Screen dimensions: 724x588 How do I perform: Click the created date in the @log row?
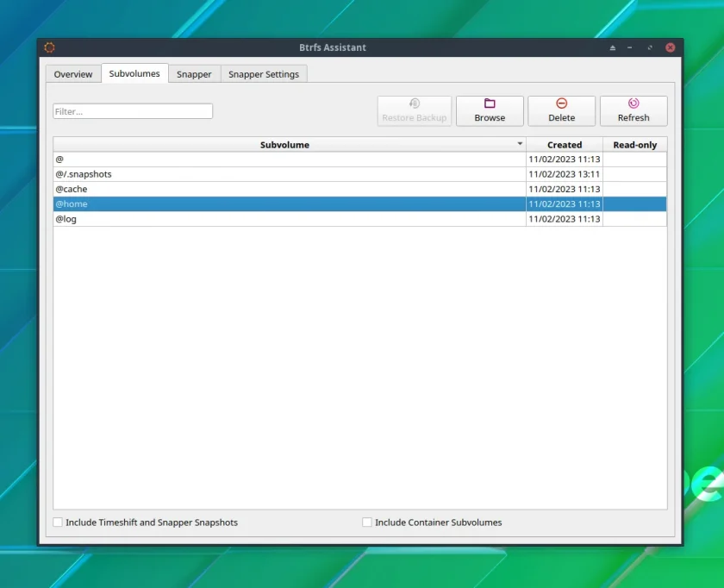pos(565,219)
